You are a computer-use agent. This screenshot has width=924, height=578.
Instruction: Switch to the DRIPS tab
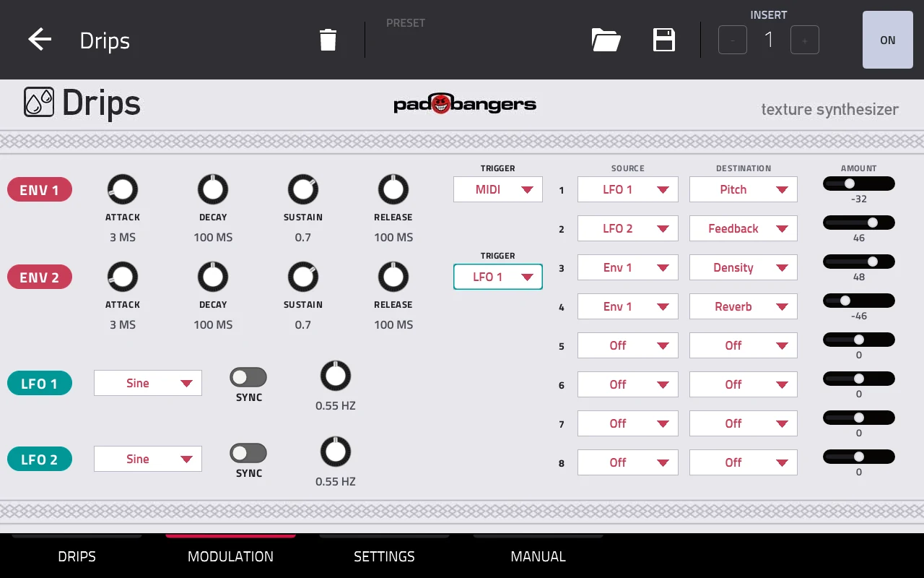[77, 556]
